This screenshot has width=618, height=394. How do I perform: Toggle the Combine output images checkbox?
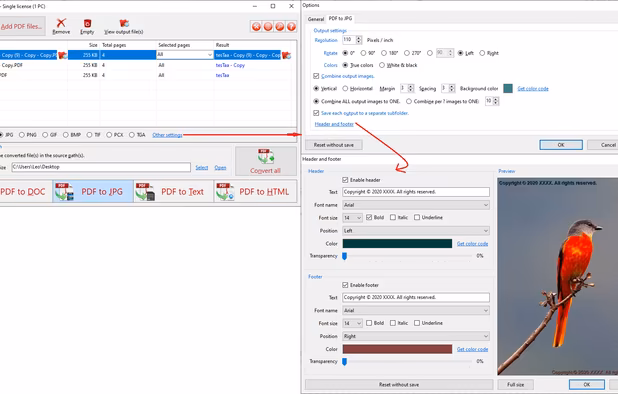pos(316,76)
